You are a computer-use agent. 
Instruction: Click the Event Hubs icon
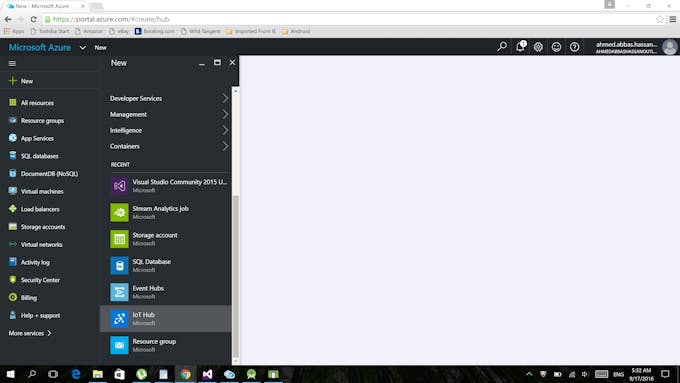pos(119,292)
